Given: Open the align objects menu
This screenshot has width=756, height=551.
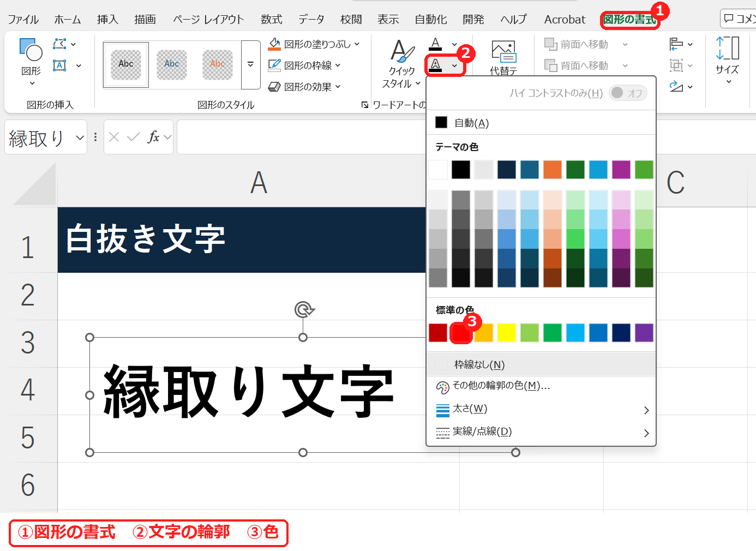Looking at the screenshot, I should pos(681,44).
